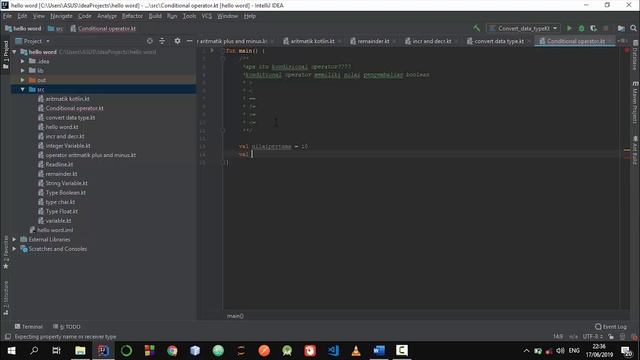The height and width of the screenshot is (360, 640).
Task: Open Favorites tool window
Action: [6, 252]
